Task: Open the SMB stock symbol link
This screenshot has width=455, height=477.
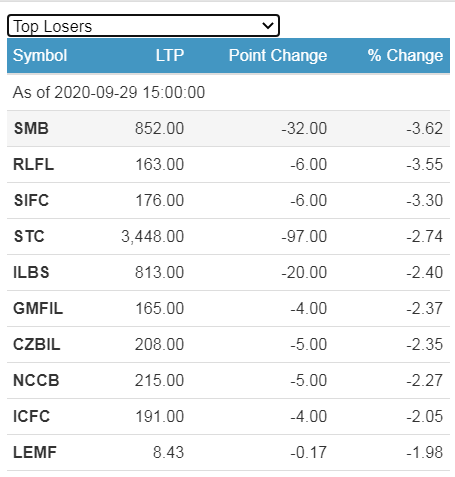Action: pyautogui.click(x=31, y=128)
